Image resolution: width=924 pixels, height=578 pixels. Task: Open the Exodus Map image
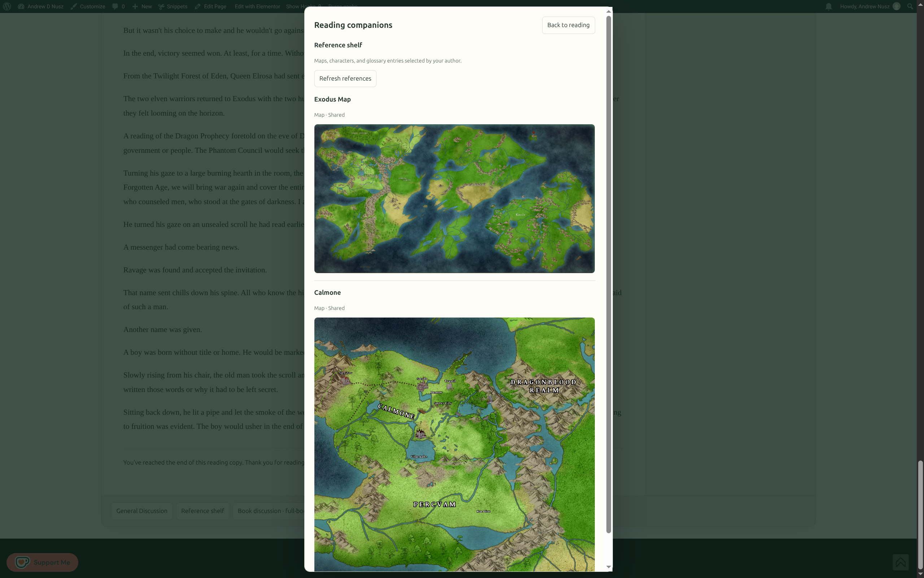tap(454, 198)
